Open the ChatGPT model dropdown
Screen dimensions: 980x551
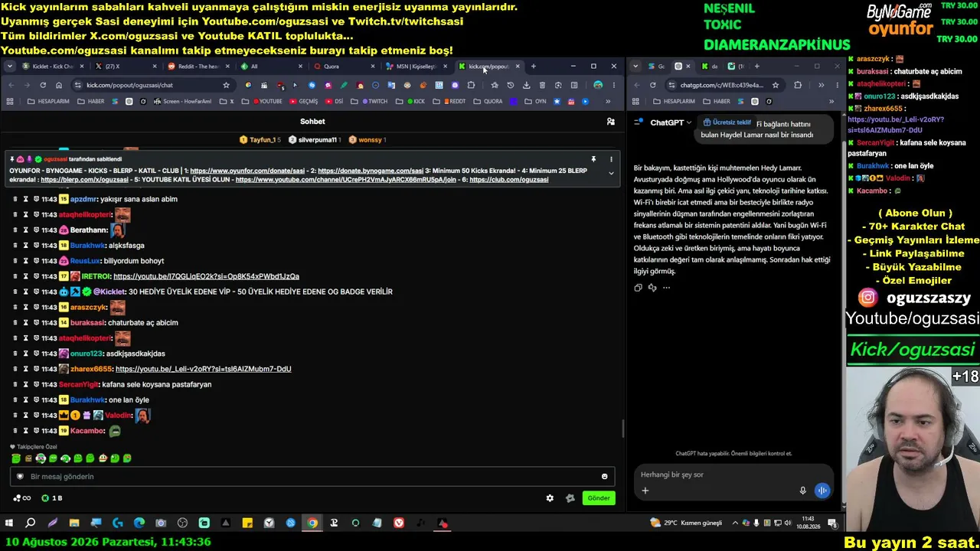(x=671, y=122)
